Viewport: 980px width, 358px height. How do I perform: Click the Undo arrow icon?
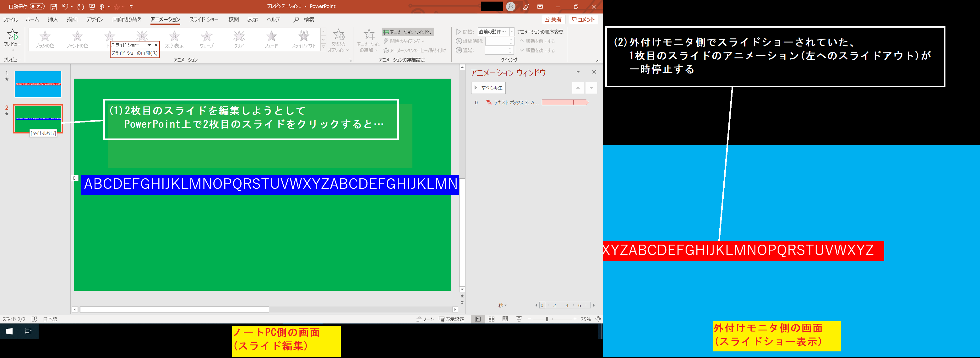point(65,7)
